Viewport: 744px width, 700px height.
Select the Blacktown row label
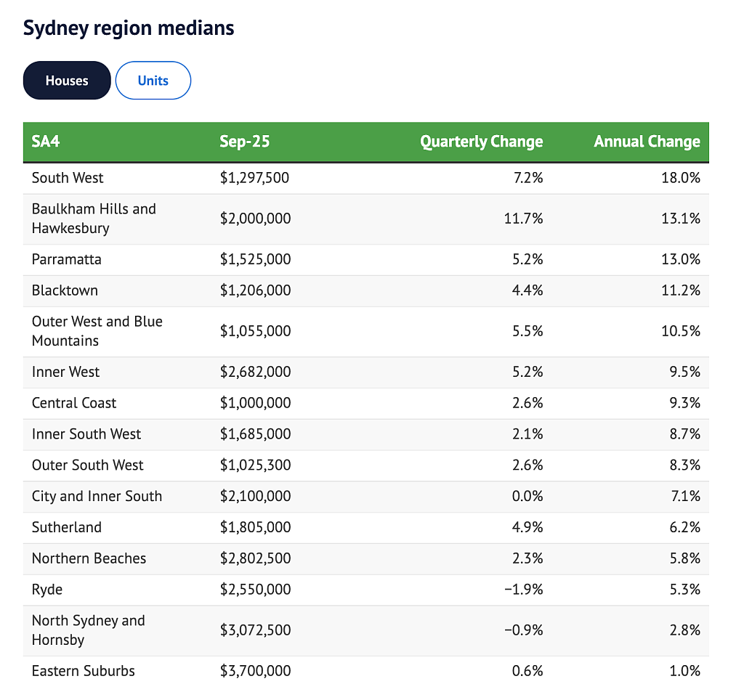[x=65, y=290]
